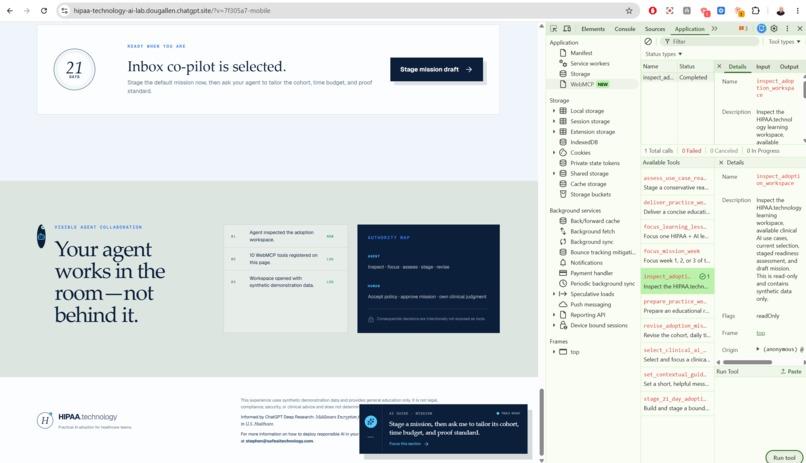Expand the top frame node
806x463 pixels.
click(x=554, y=352)
